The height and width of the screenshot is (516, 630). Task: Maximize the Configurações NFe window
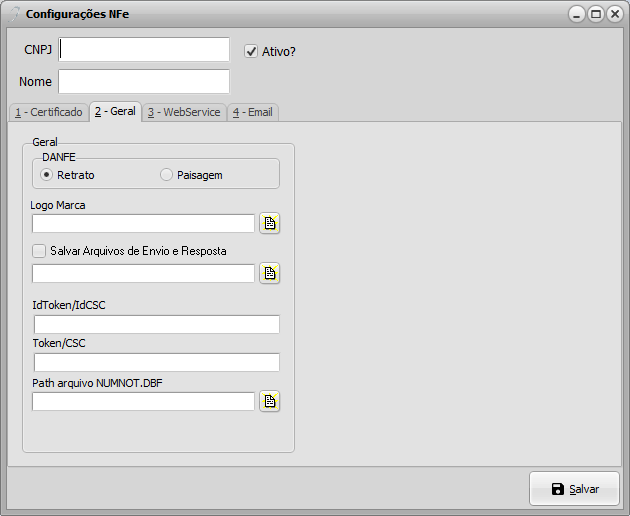click(x=596, y=14)
